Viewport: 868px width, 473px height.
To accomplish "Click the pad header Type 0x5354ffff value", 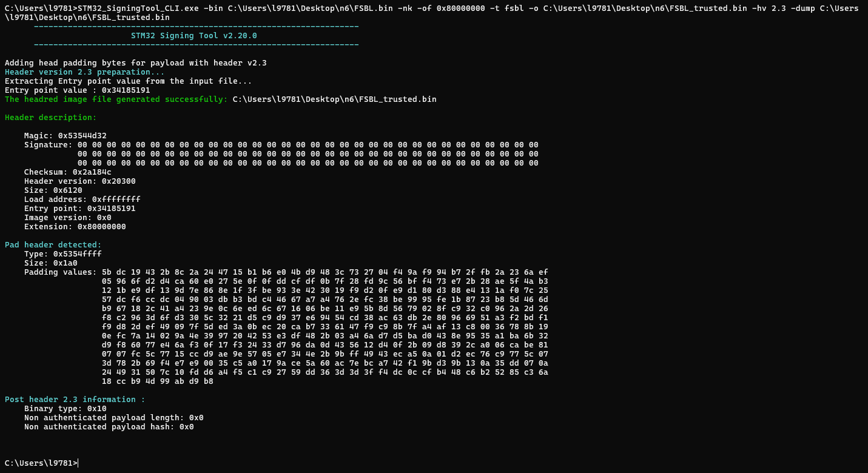I will tap(77, 254).
